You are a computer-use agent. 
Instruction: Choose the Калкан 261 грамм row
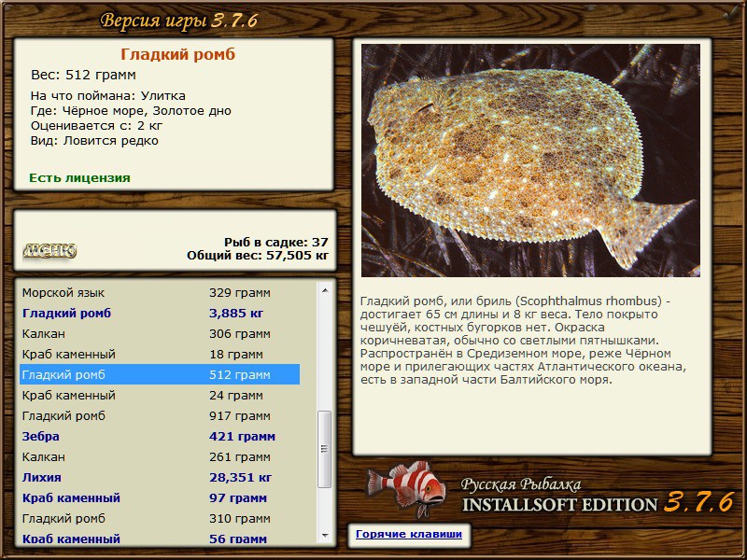(x=159, y=457)
